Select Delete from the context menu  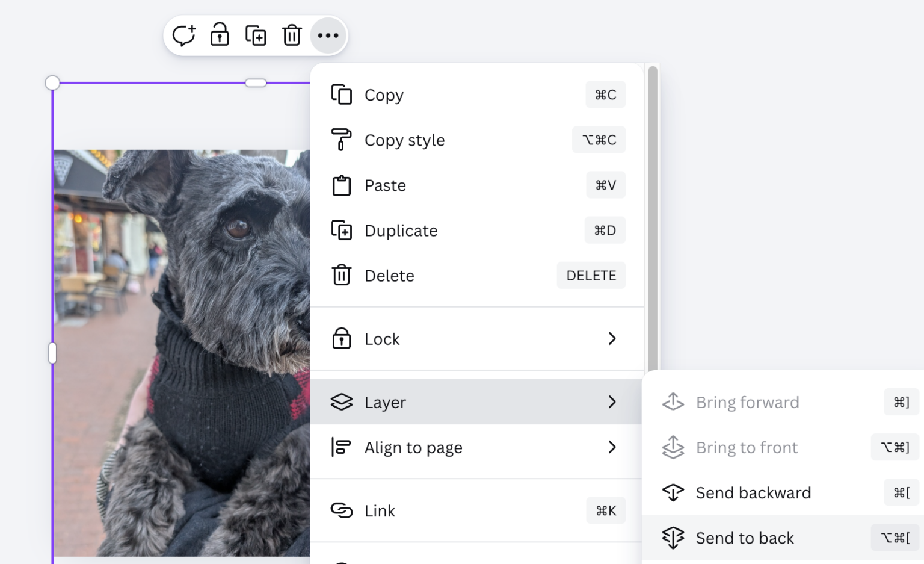point(389,276)
